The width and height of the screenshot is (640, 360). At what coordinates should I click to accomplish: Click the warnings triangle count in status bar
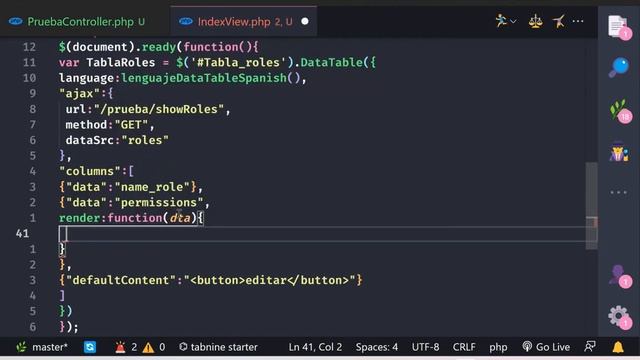coord(154,347)
